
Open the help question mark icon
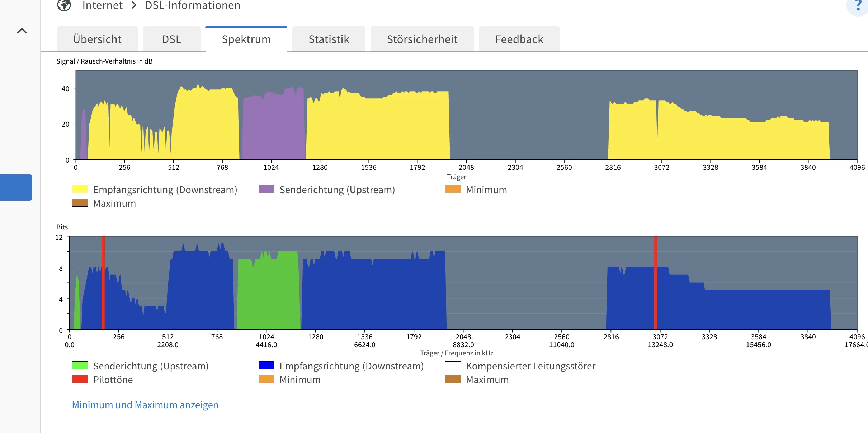tap(858, 6)
